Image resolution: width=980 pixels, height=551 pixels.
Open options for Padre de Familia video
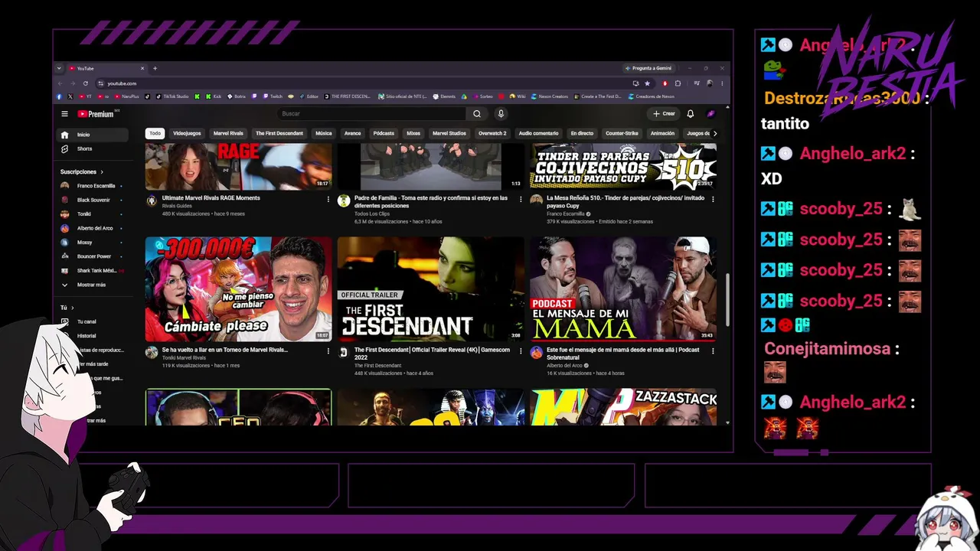pos(521,199)
